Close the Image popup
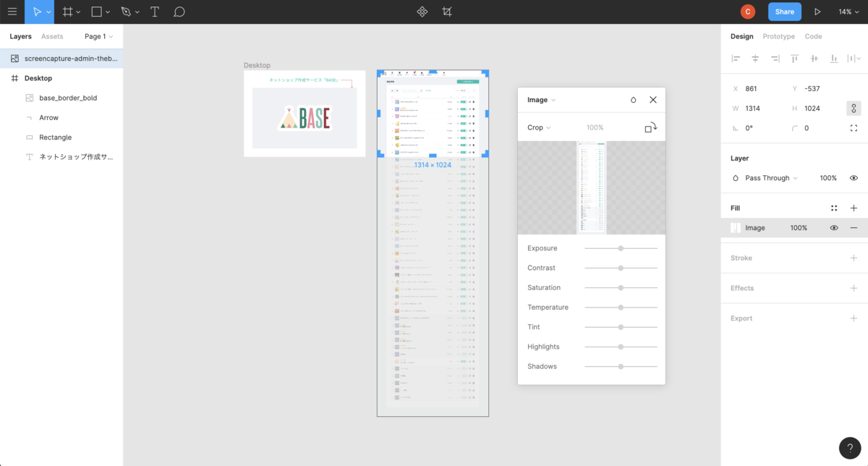Screen dimensions: 868x466 click(x=653, y=100)
